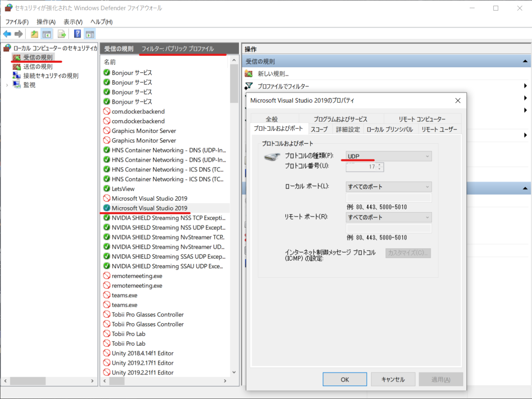The height and width of the screenshot is (399, 532).
Task: Click the rule list scroll down arrow
Action: [234, 372]
